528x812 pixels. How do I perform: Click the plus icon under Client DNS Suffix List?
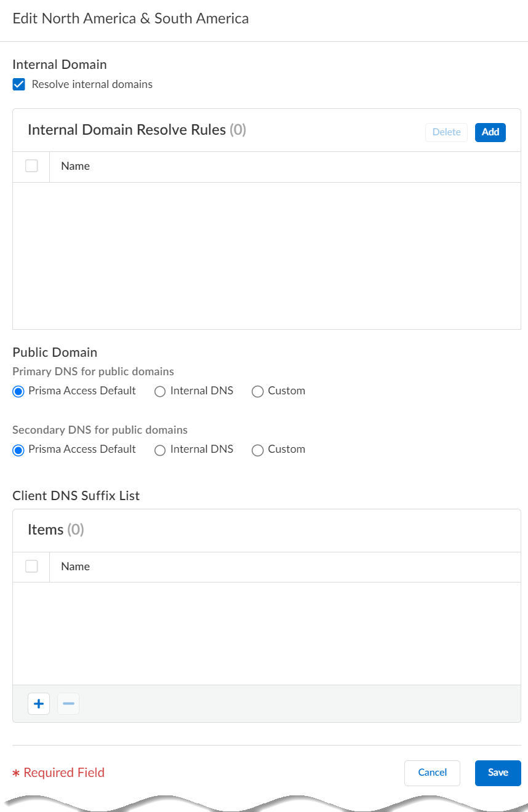pos(39,704)
